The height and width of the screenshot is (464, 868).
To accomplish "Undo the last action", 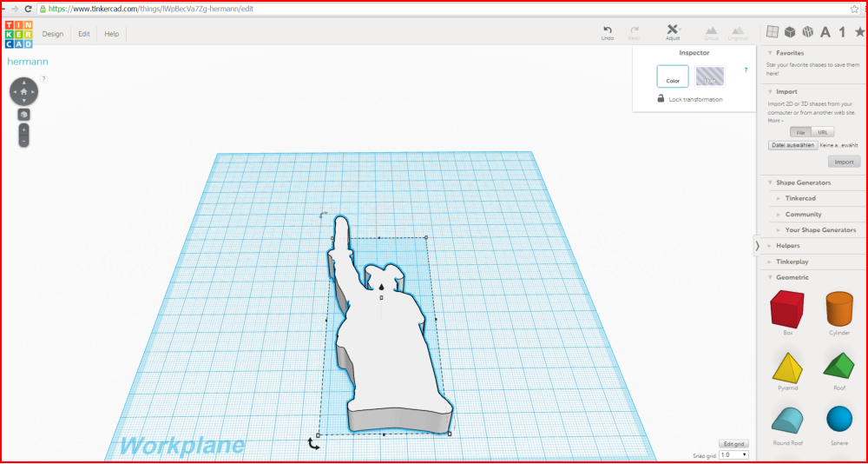I will [608, 33].
